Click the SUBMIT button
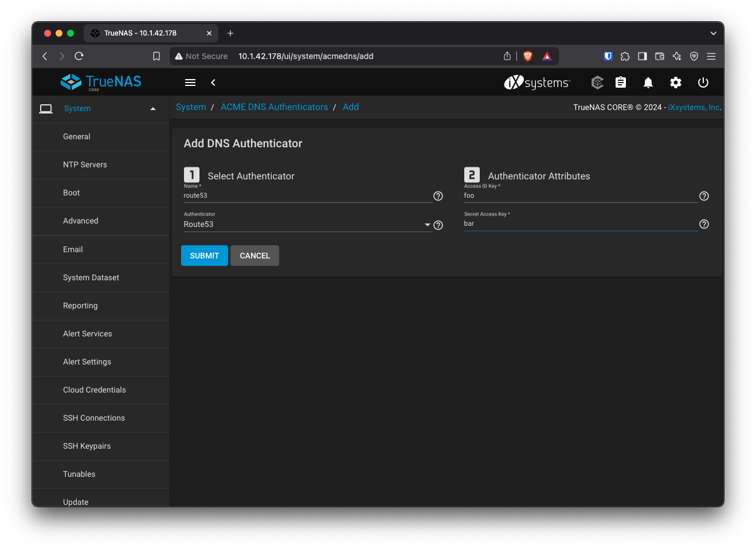This screenshot has height=549, width=756. pyautogui.click(x=205, y=256)
